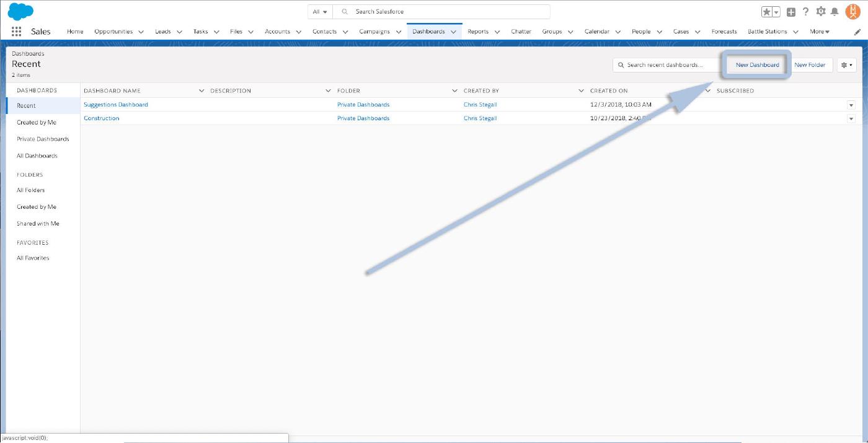Click the Salesforce cloud logo
Image resolution: width=868 pixels, height=443 pixels.
point(20,12)
